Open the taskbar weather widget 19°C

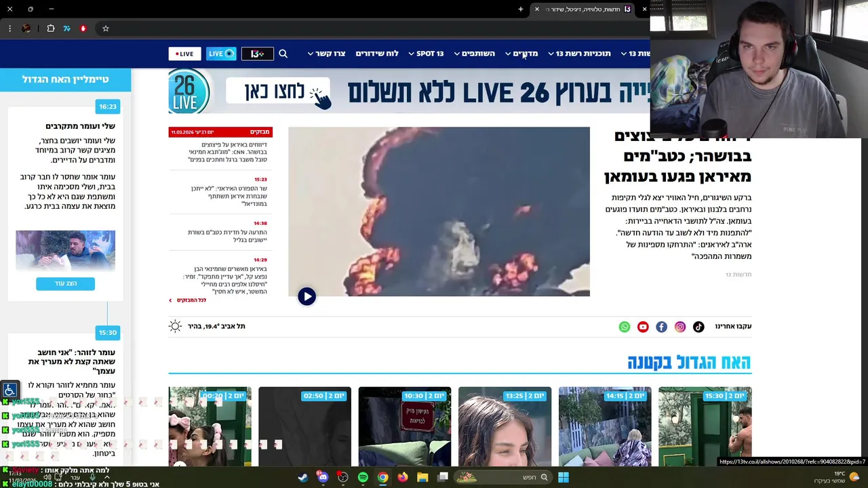click(837, 477)
